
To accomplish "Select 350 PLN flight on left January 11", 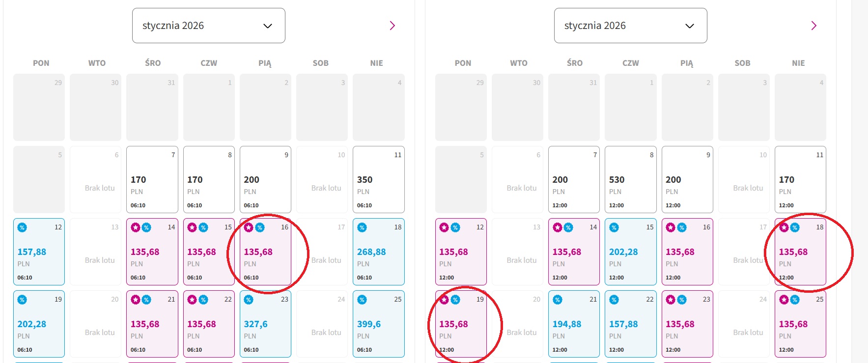I will tap(379, 179).
